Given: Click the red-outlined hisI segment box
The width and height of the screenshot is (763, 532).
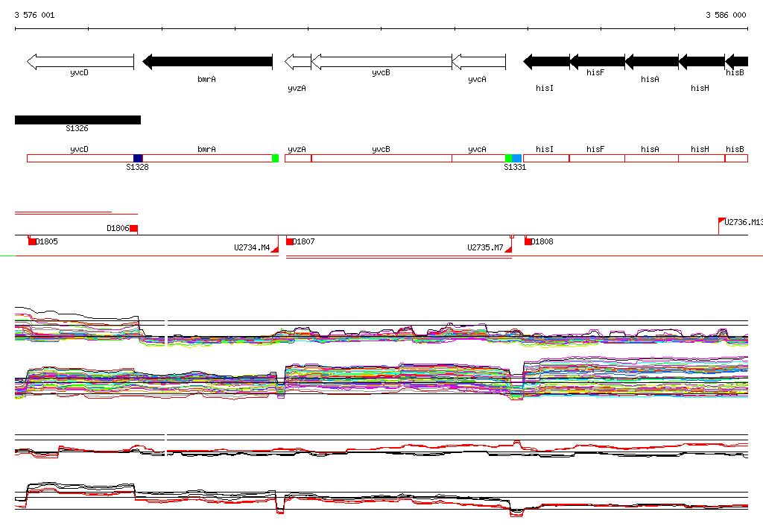Looking at the screenshot, I should [x=546, y=158].
